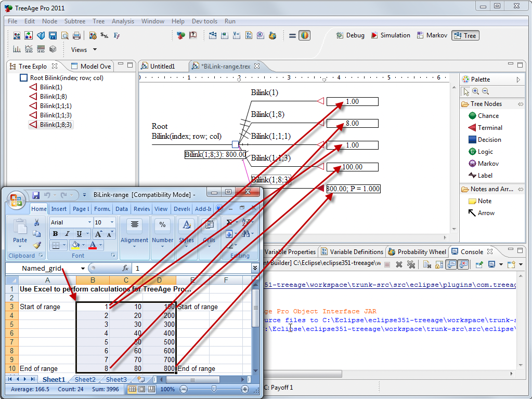The height and width of the screenshot is (399, 532).
Task: Open the Display Selected Console dropdown arrow
Action: [x=501, y=264]
